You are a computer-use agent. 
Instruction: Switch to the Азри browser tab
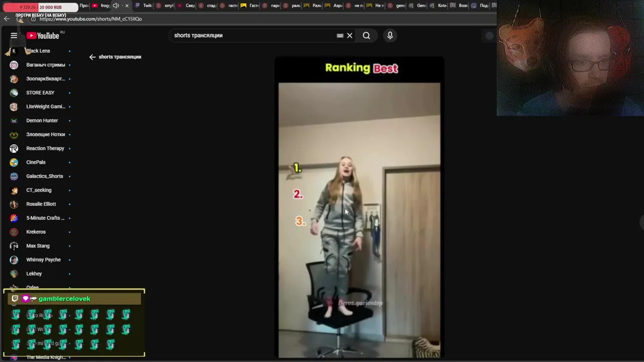pyautogui.click(x=334, y=6)
